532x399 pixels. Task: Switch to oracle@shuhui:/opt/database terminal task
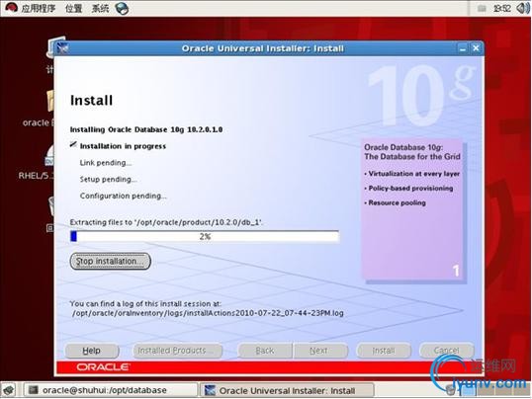click(110, 390)
